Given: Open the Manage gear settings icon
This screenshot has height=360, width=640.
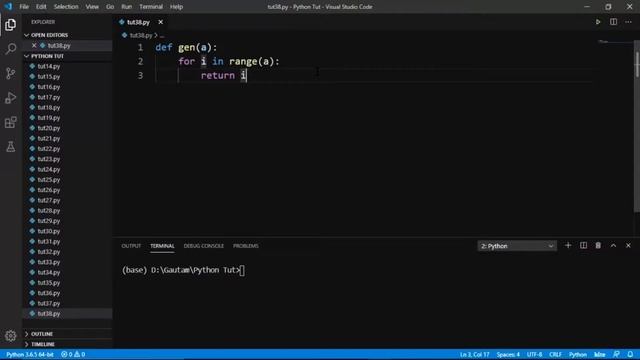Looking at the screenshot, I should 11,336.
